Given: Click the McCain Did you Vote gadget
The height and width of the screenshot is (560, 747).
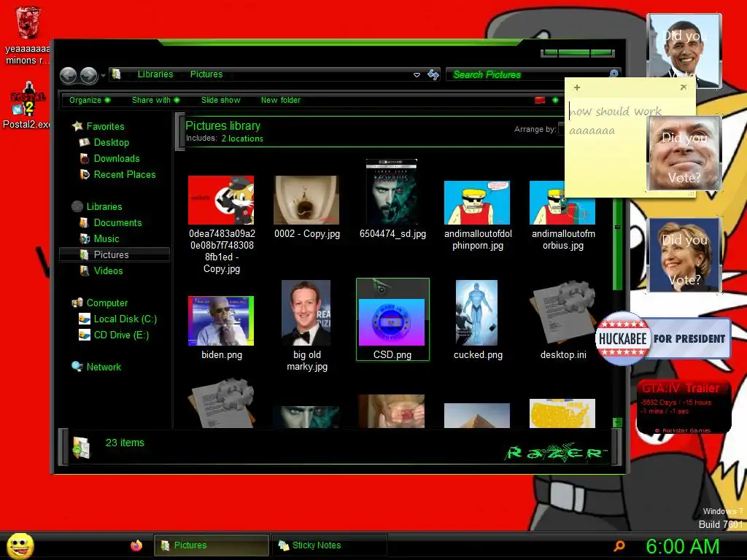Looking at the screenshot, I should 684,153.
